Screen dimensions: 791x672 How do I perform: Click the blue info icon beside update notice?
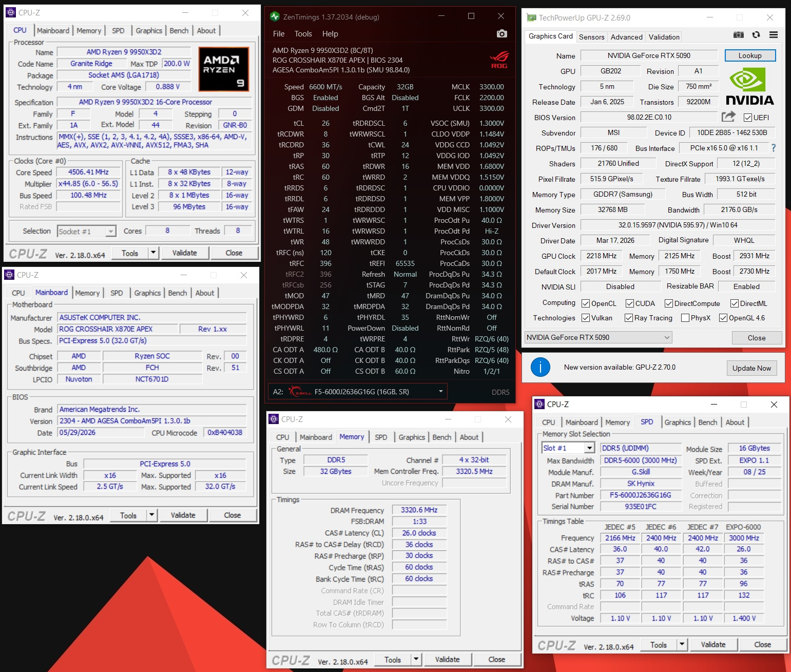point(541,367)
